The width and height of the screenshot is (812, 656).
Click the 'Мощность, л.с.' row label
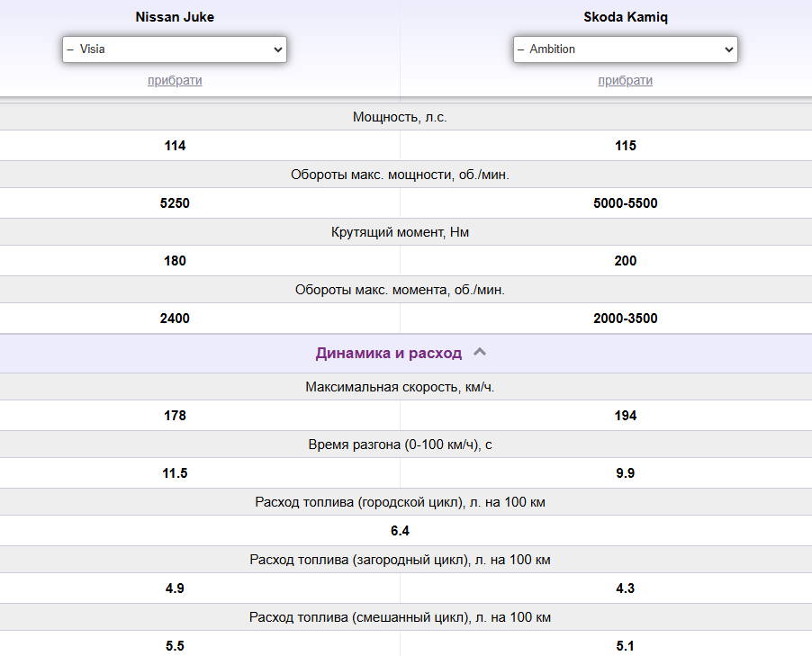click(400, 117)
